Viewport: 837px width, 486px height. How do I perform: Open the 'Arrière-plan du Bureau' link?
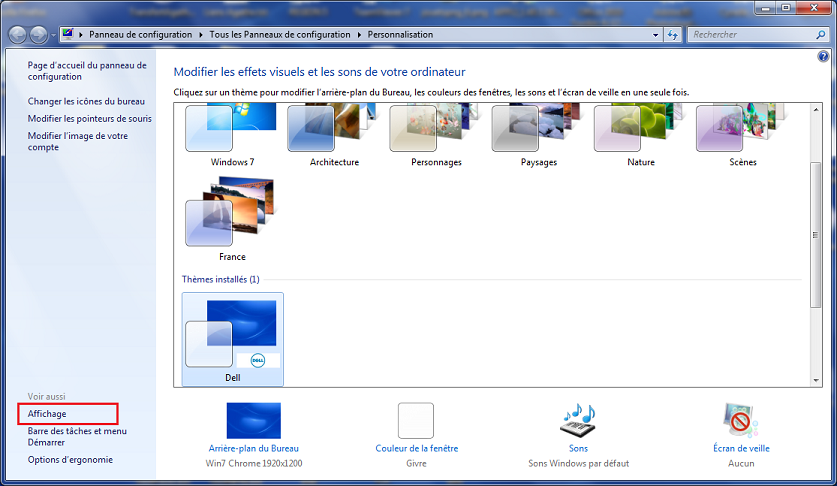coord(254,449)
